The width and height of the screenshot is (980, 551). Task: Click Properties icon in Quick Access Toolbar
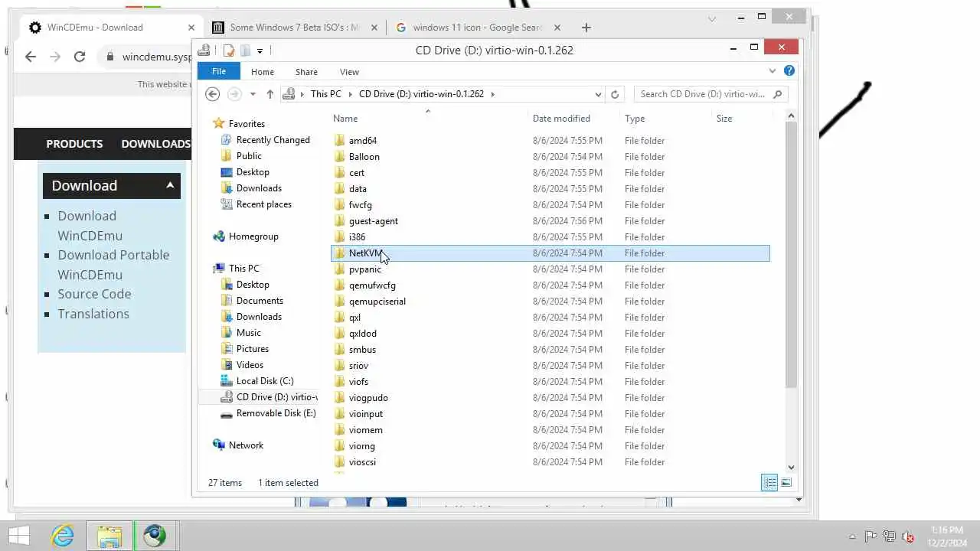pos(228,51)
